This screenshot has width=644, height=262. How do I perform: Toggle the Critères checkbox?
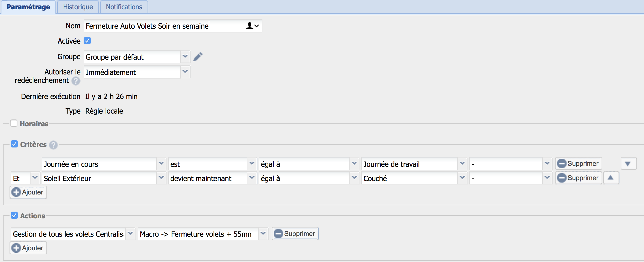point(14,144)
